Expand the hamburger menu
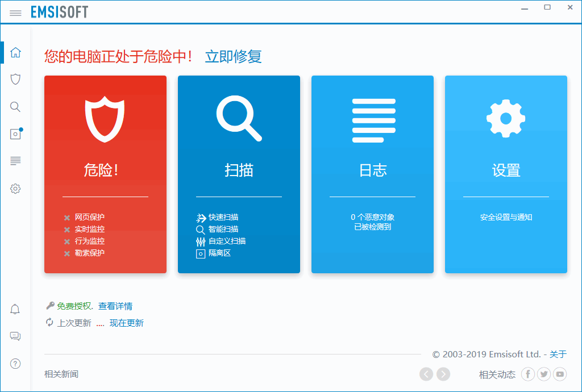 pos(15,12)
